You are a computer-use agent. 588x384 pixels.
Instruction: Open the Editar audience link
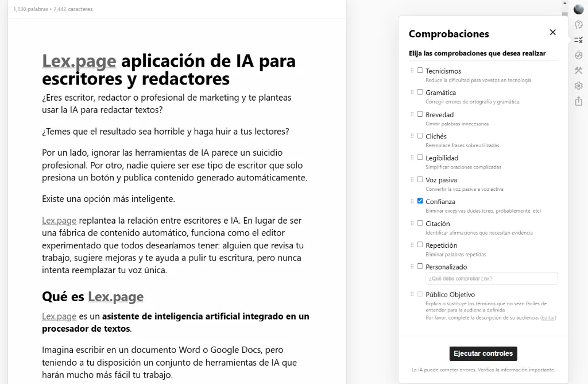[x=548, y=317]
